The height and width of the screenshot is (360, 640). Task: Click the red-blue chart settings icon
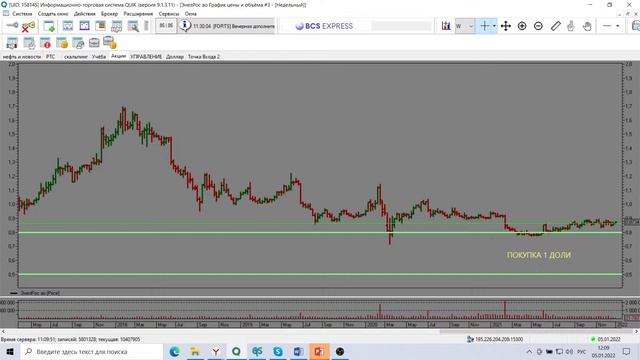tap(446, 26)
